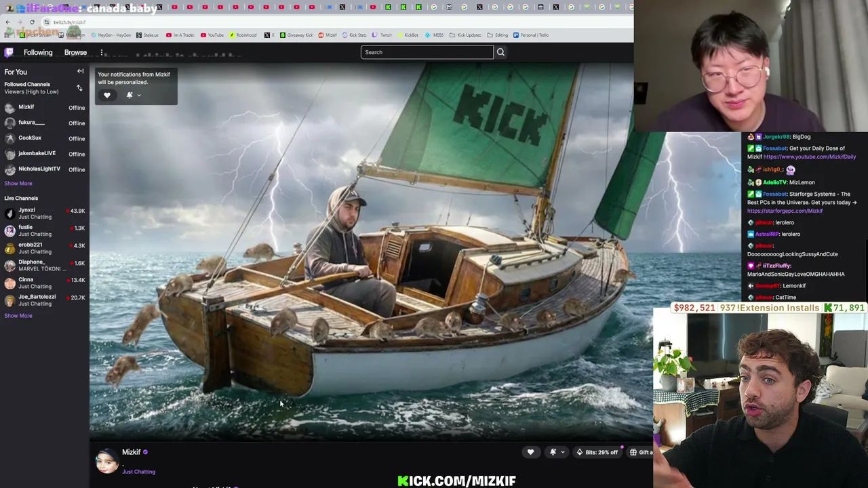Open the Stake.us bookmark
This screenshot has width=868, height=488.
tap(147, 35)
